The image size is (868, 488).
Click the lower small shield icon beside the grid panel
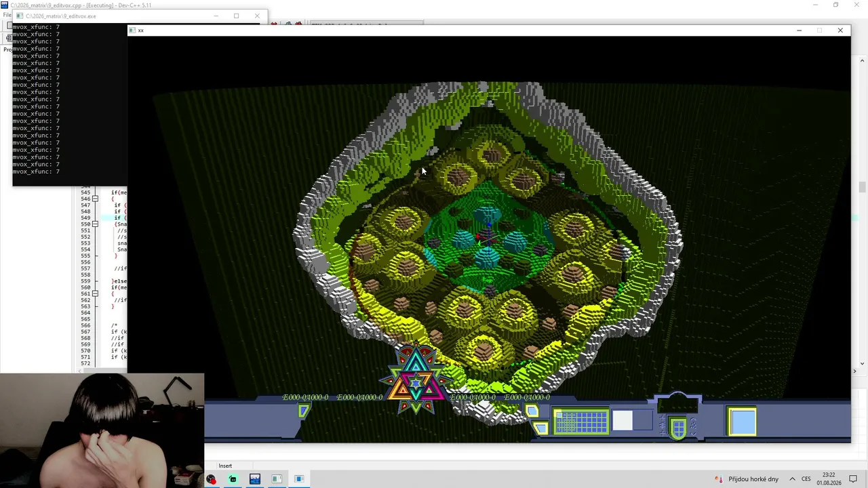coord(540,428)
